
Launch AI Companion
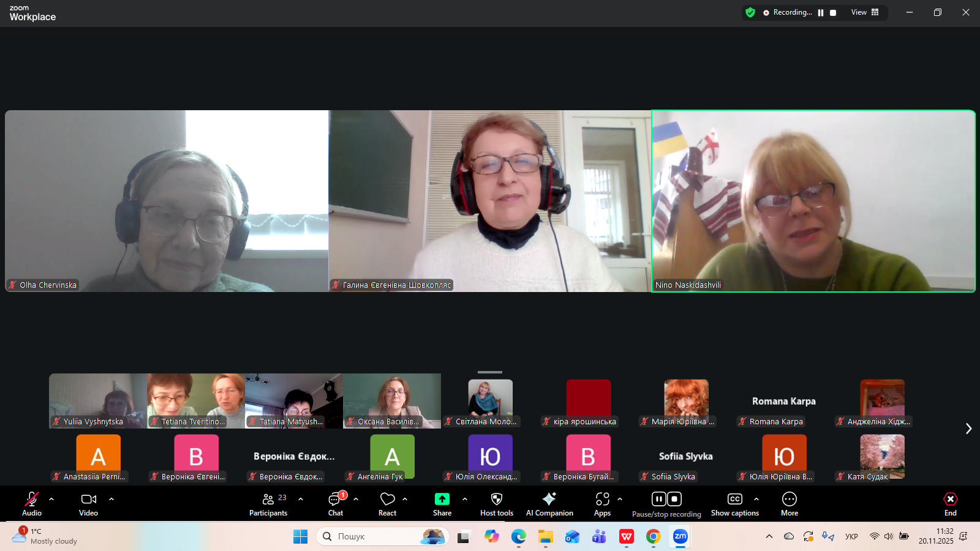[x=549, y=504]
